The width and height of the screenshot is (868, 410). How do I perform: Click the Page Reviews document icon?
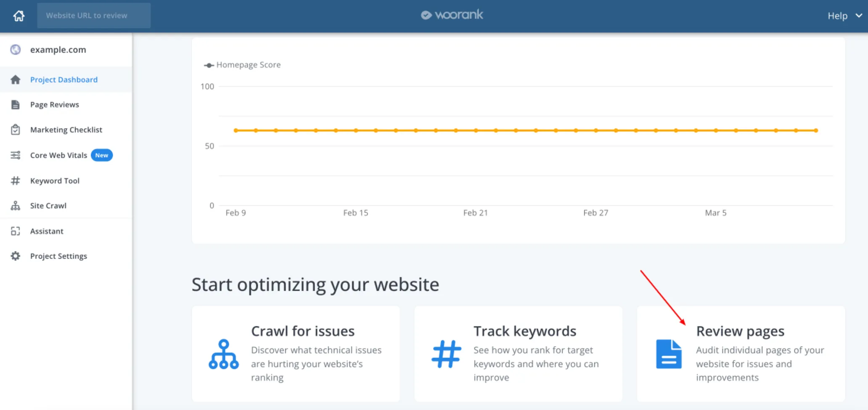coord(16,105)
